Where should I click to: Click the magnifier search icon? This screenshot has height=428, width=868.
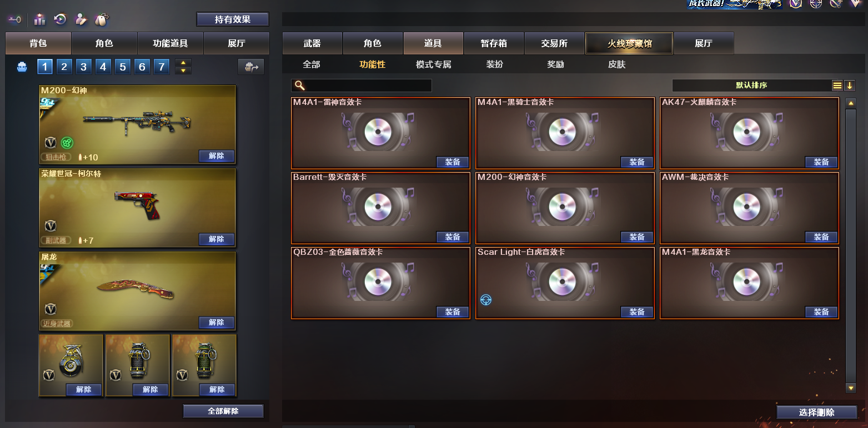299,85
